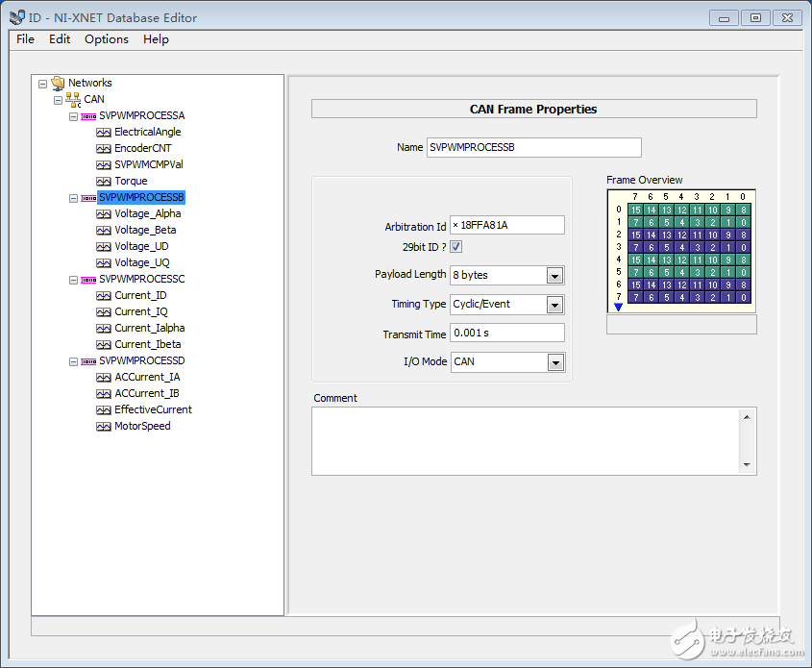This screenshot has width=812, height=668.
Task: Select the Voltage_Alpha signal
Action: click(x=148, y=214)
